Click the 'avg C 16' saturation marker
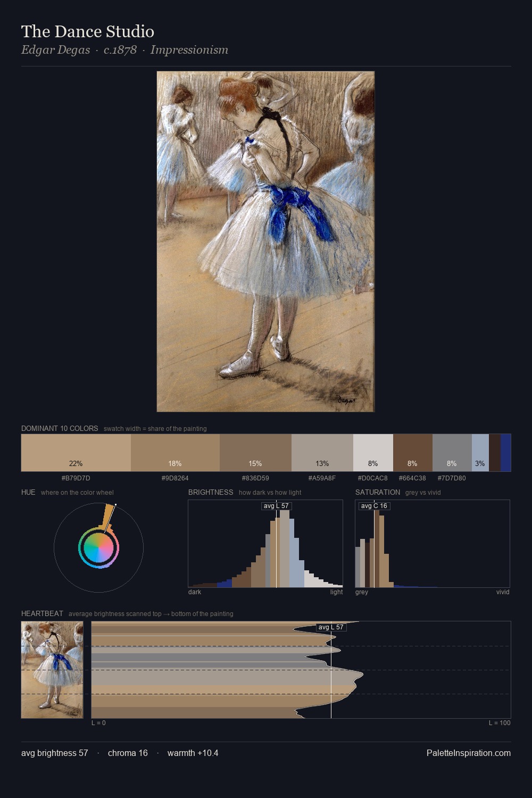The image size is (532, 798). pos(374,506)
